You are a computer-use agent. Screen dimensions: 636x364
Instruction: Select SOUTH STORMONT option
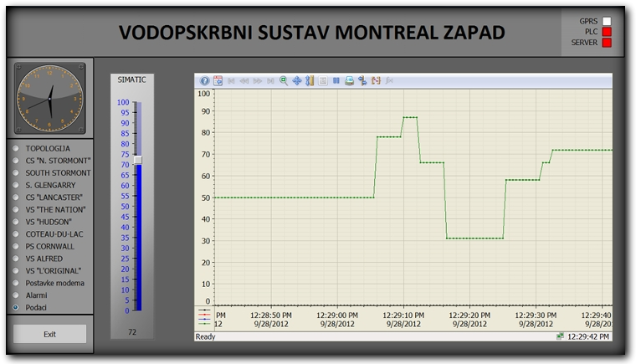(16, 173)
